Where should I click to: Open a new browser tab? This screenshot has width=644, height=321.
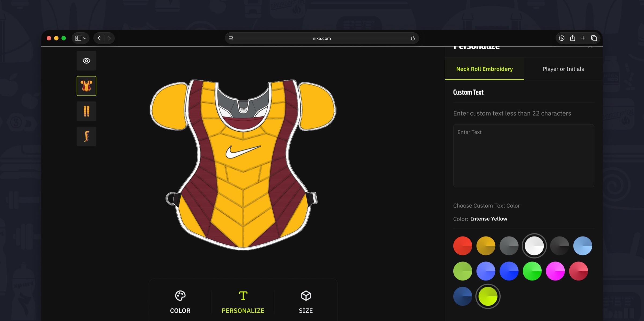pos(583,38)
